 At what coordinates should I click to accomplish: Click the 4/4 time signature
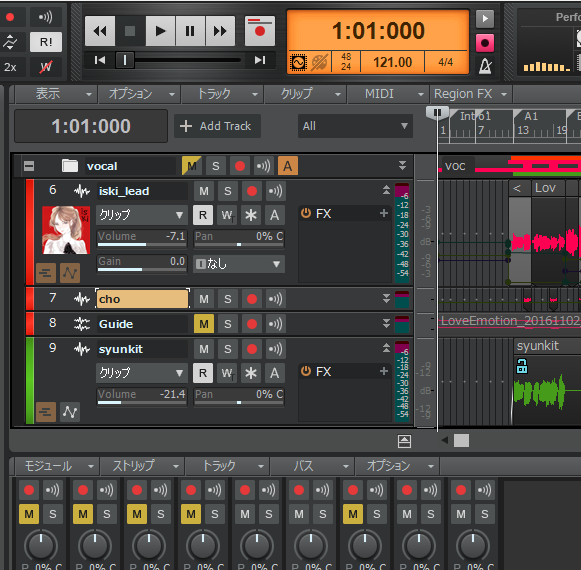pos(446,62)
